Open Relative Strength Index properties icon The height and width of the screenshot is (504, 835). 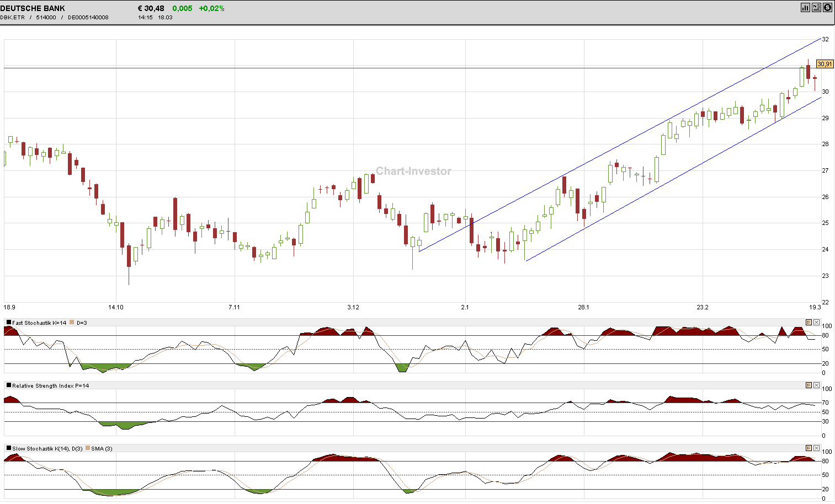[809, 385]
